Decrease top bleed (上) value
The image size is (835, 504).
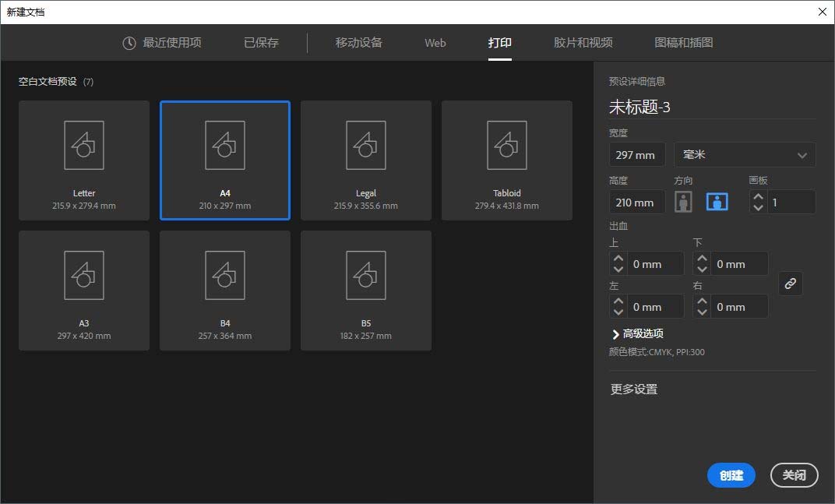618,269
